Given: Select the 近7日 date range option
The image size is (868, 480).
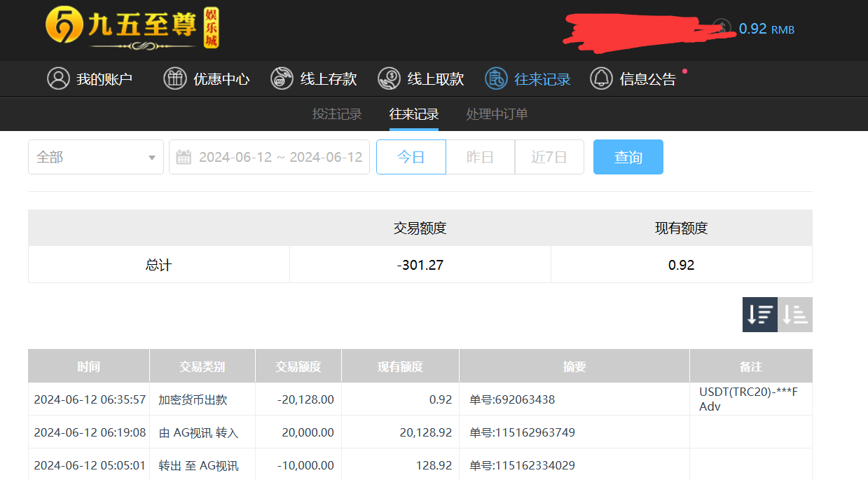Looking at the screenshot, I should pyautogui.click(x=549, y=157).
